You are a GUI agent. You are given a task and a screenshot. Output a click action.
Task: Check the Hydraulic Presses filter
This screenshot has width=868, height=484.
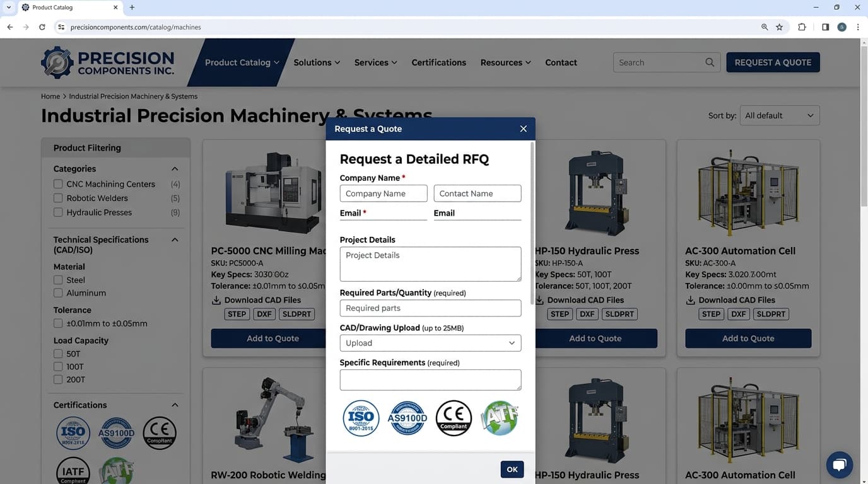pos(58,212)
